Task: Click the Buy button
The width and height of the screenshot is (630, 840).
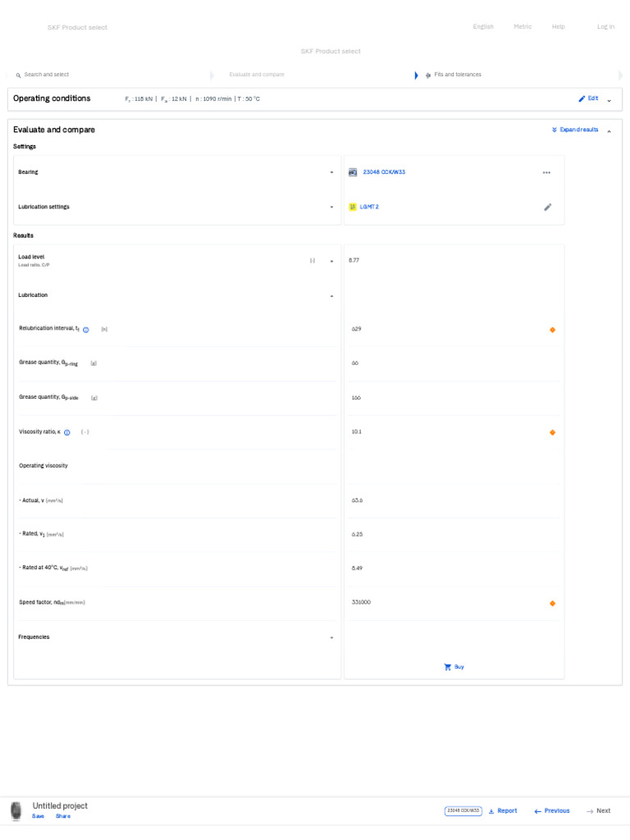Action: tap(454, 667)
